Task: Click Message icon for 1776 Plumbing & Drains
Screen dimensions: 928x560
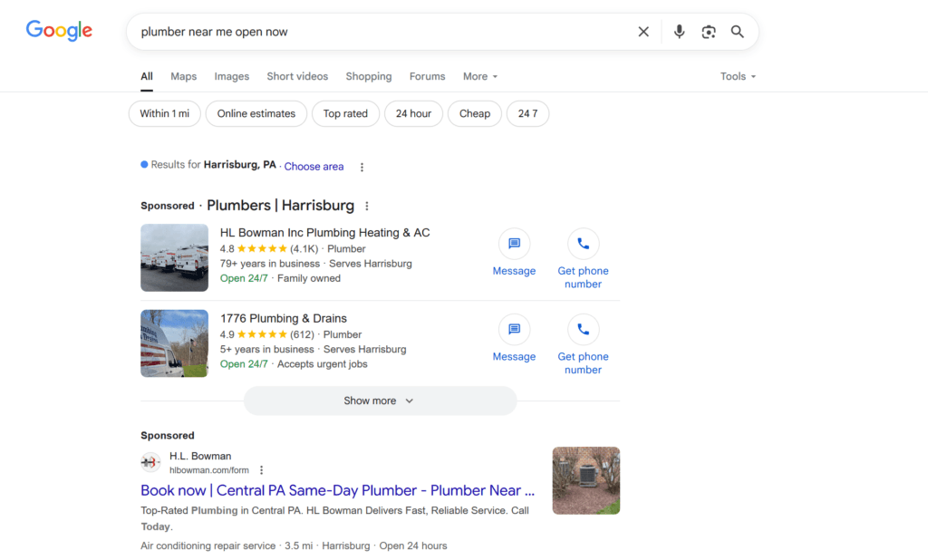Action: pos(515,330)
